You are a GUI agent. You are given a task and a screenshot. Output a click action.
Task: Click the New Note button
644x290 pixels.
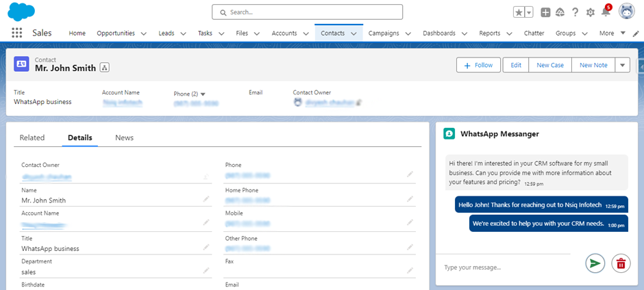[x=593, y=65]
